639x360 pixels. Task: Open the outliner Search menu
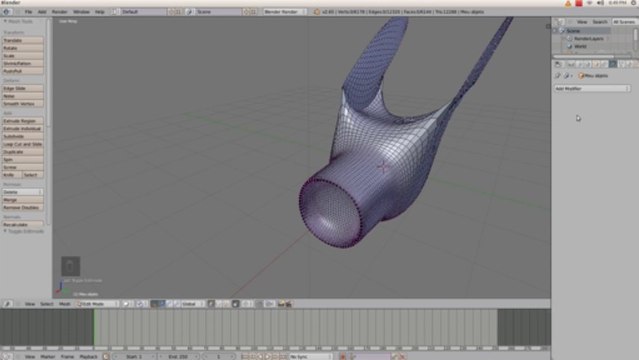599,22
